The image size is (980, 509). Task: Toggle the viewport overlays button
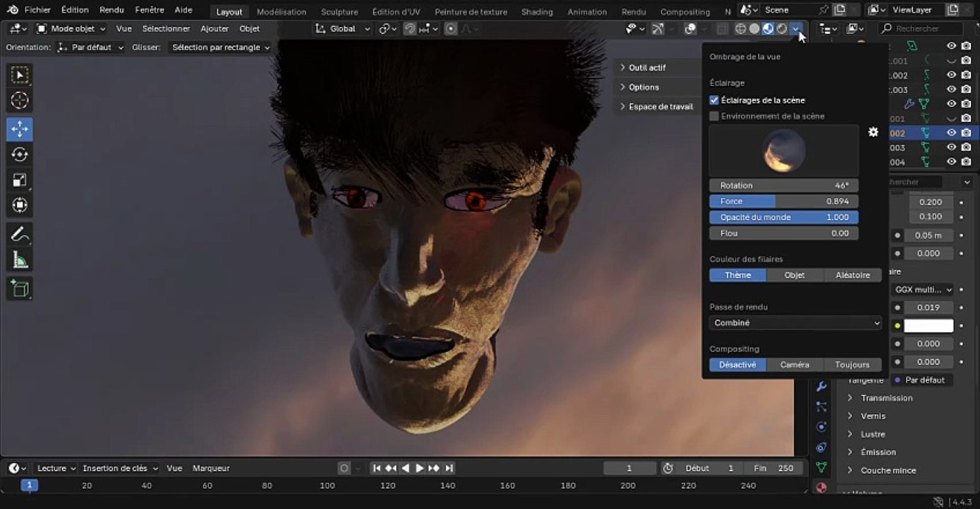pyautogui.click(x=690, y=29)
